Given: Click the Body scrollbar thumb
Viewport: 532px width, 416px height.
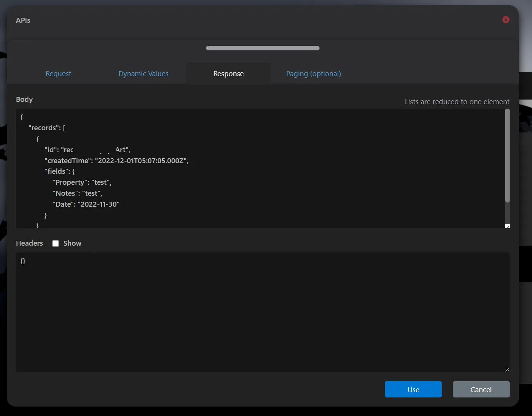Looking at the screenshot, I should (507, 156).
